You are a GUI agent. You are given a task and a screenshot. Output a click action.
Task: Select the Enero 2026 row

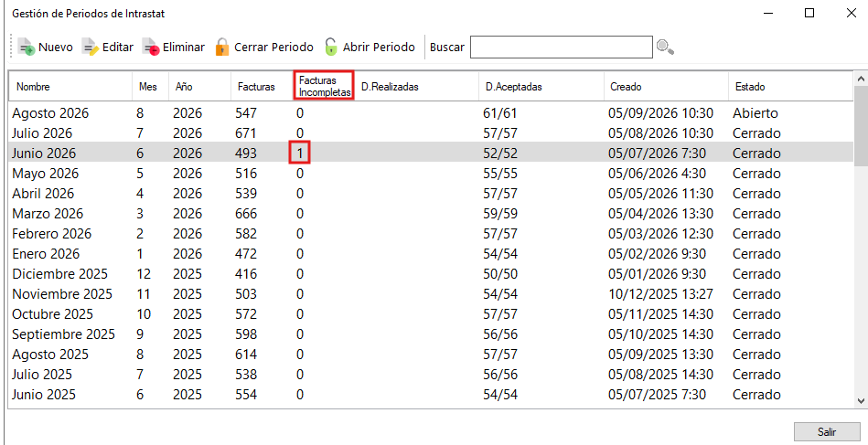point(431,254)
